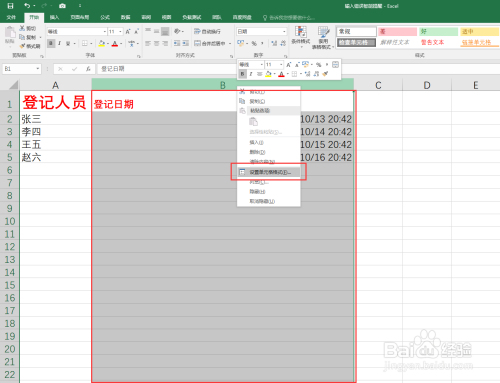500x383 pixels.
Task: Select column C header
Action: pos(378,85)
